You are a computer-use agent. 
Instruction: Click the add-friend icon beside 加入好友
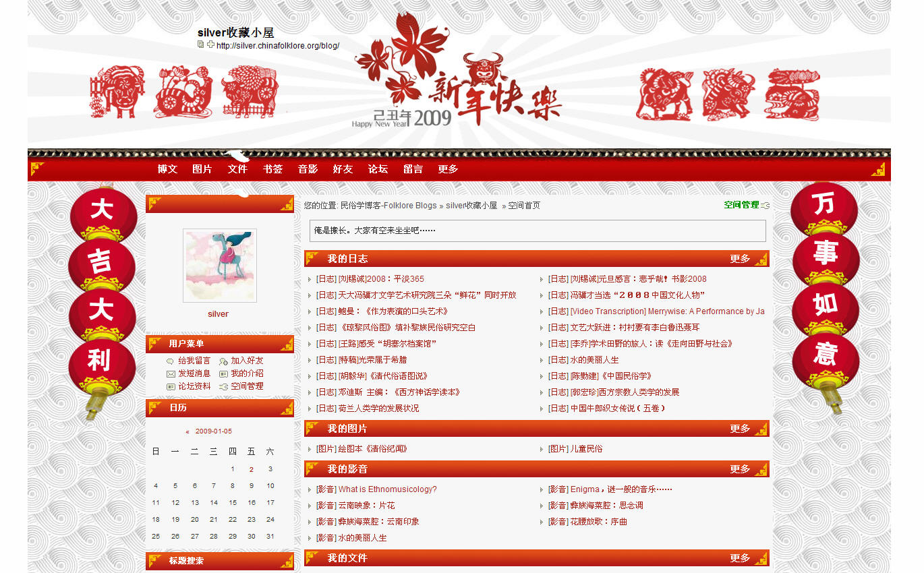[x=224, y=361]
